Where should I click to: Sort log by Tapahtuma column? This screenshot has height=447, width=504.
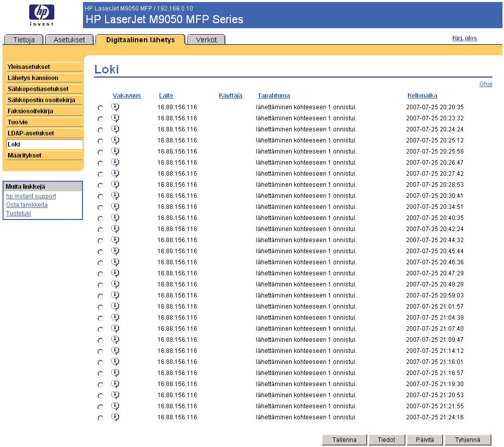(x=274, y=96)
